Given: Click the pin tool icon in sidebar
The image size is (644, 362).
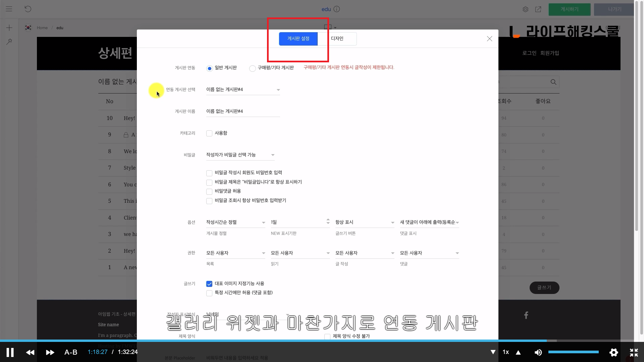Looking at the screenshot, I should (9, 42).
